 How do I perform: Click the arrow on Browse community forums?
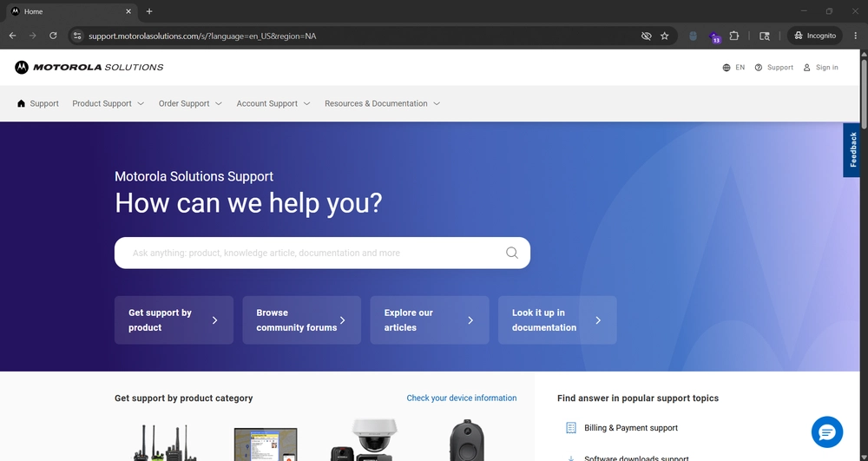343,319
